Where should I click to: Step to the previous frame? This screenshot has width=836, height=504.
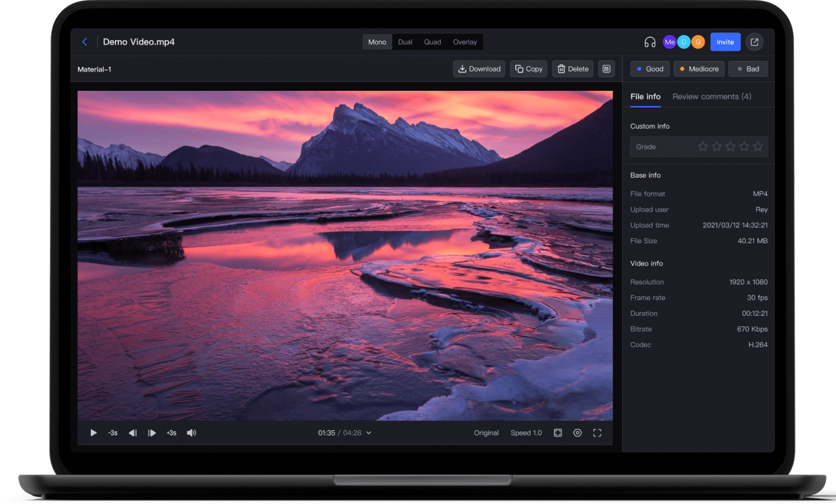tap(132, 433)
